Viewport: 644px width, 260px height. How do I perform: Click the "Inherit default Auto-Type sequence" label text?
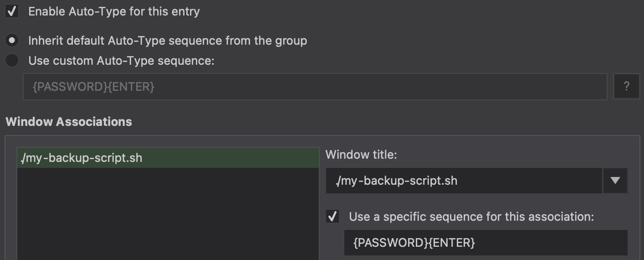[168, 41]
